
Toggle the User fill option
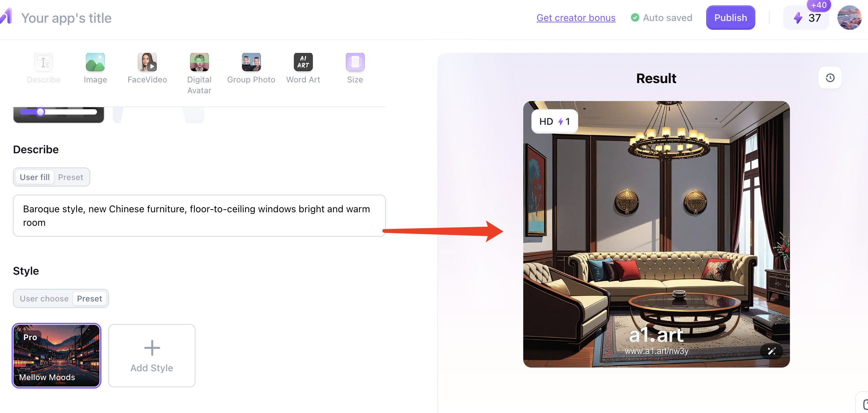(x=34, y=177)
